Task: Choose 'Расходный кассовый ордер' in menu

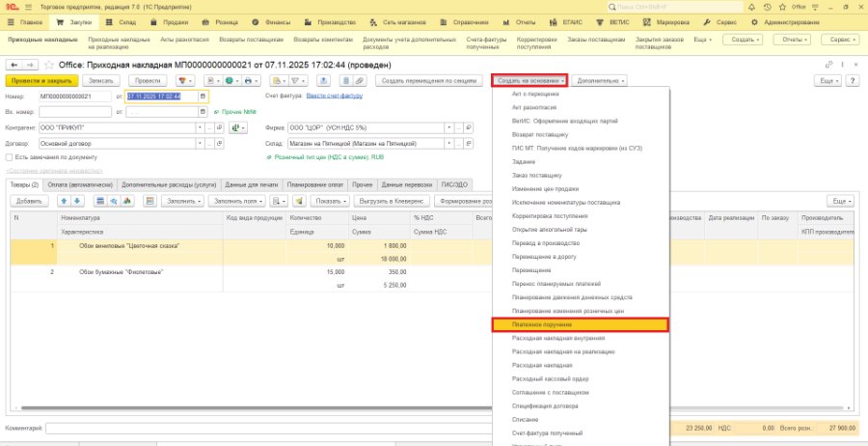Action: (581, 379)
